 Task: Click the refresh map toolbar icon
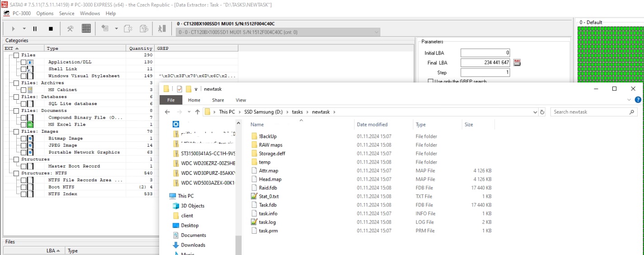[144, 29]
